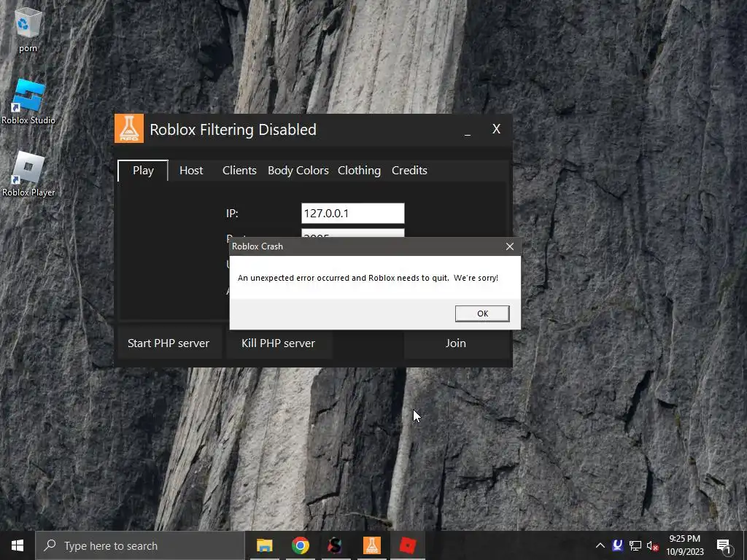Screen dimensions: 747x560
Task: Open Google Chrome from the taskbar
Action: click(300, 545)
